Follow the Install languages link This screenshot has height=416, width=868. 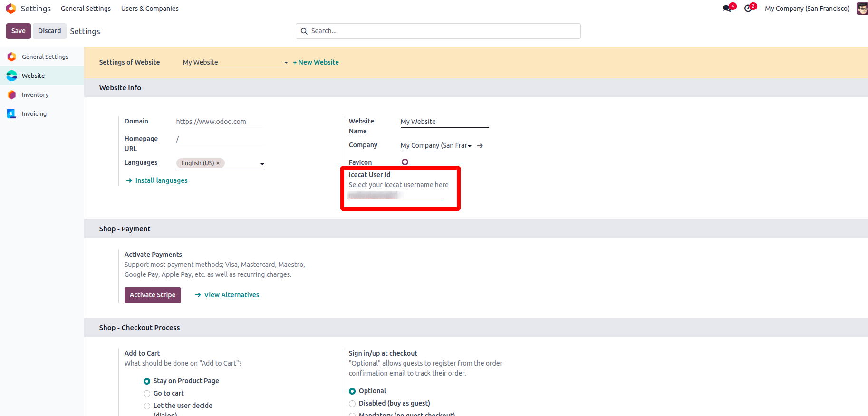[x=161, y=180]
